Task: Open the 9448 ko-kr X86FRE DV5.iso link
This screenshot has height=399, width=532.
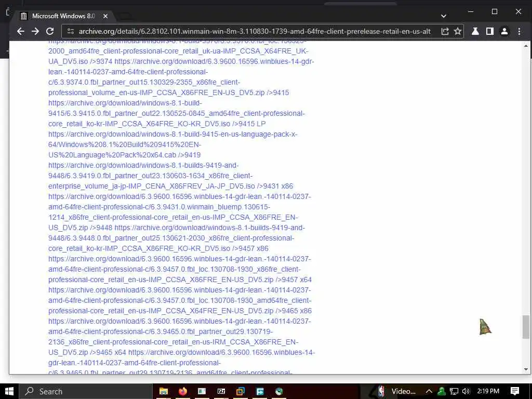Action: tap(177, 238)
